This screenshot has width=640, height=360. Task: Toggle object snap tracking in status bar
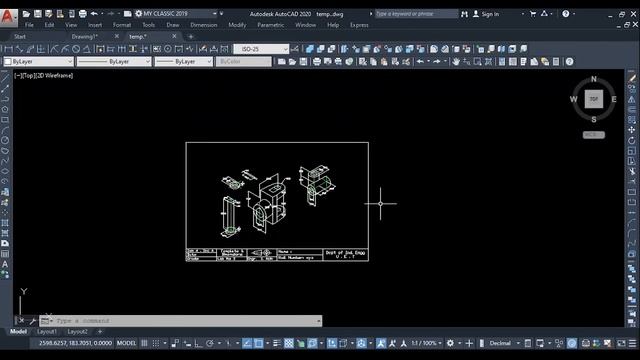tap(247, 343)
